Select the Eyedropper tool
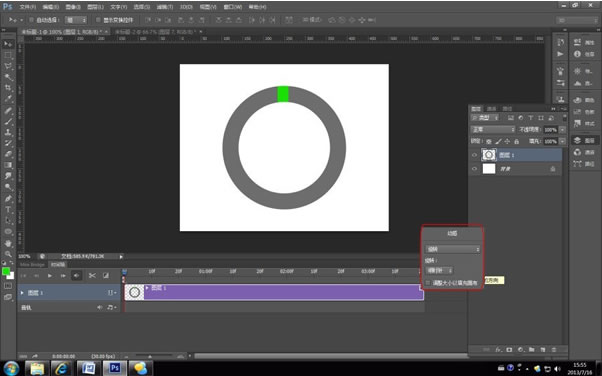 pos(8,99)
